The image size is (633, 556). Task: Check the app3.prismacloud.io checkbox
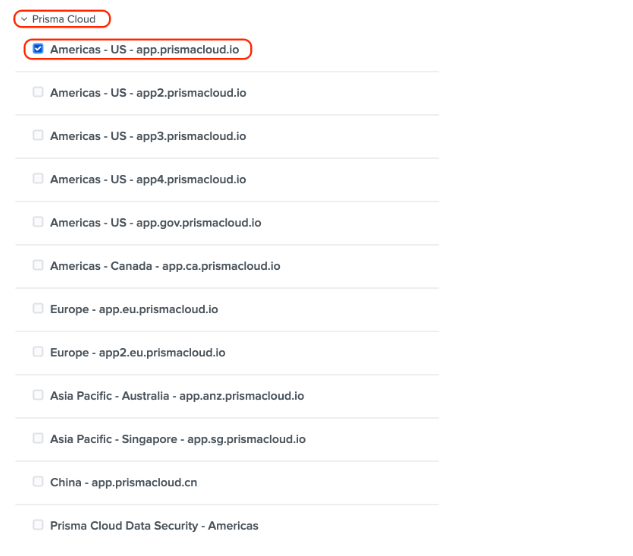tap(38, 135)
